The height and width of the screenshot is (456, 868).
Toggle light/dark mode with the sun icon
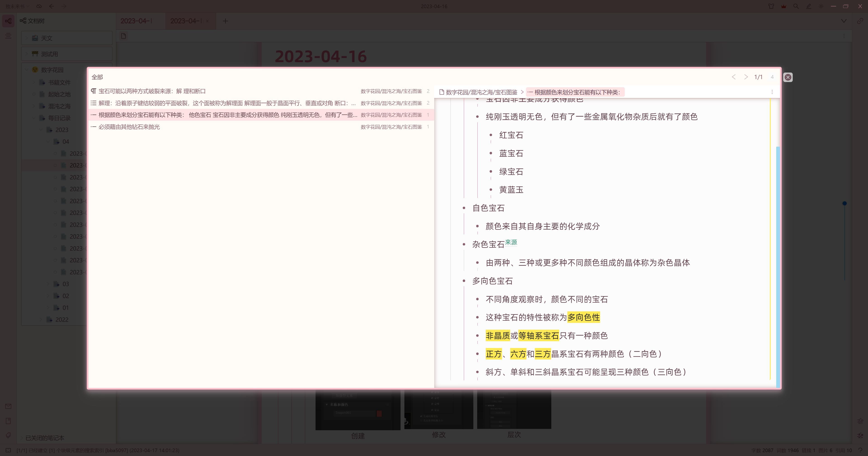click(821, 6)
